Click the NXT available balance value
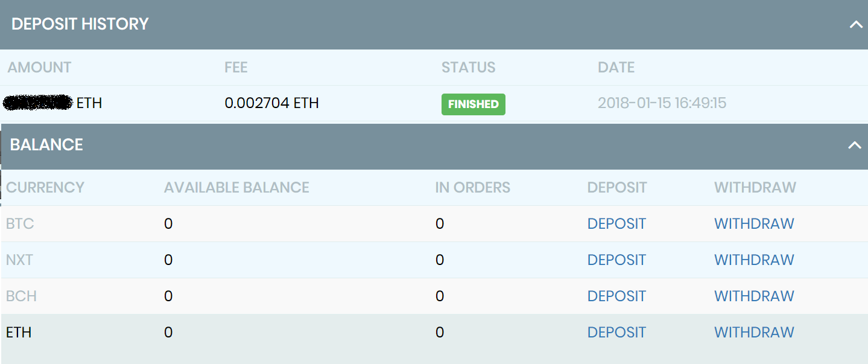 coord(168,260)
